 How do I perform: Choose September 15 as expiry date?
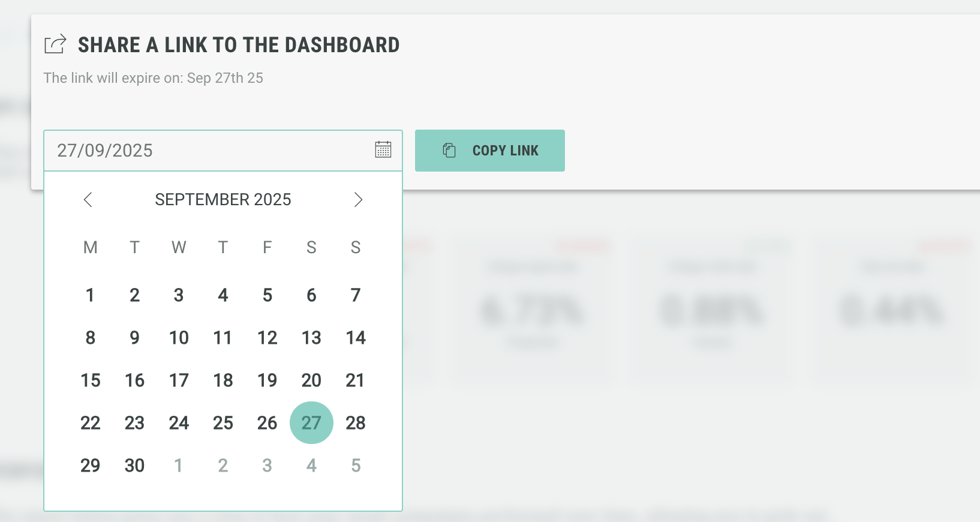point(91,380)
